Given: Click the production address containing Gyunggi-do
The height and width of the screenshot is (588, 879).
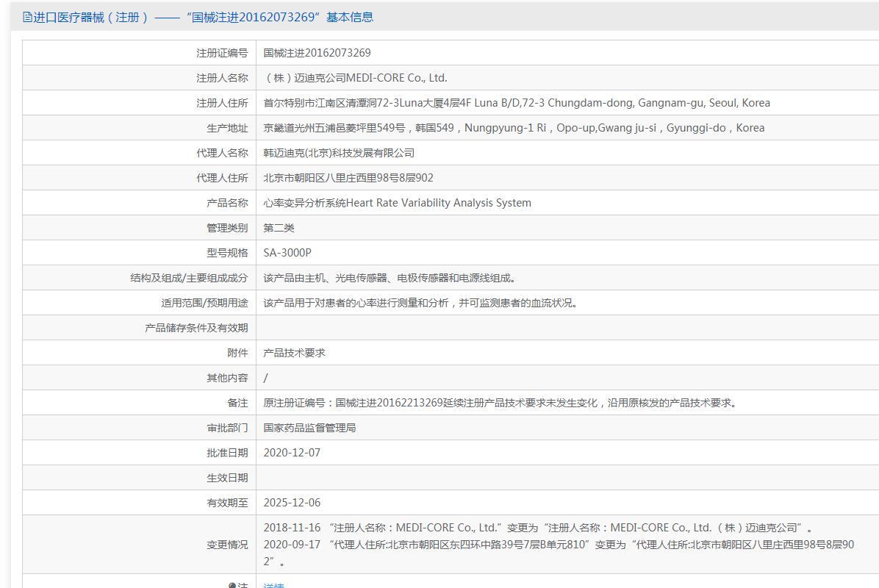Looking at the screenshot, I should [x=514, y=128].
